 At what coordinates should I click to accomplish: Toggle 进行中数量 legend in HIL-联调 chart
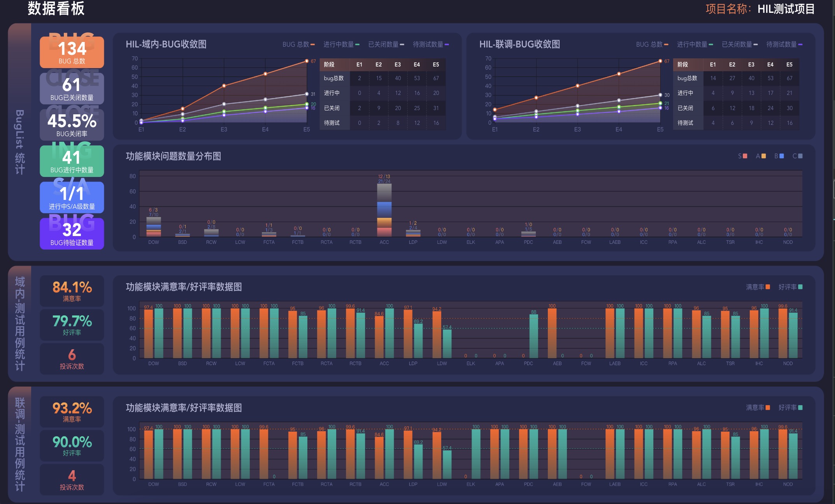click(695, 44)
